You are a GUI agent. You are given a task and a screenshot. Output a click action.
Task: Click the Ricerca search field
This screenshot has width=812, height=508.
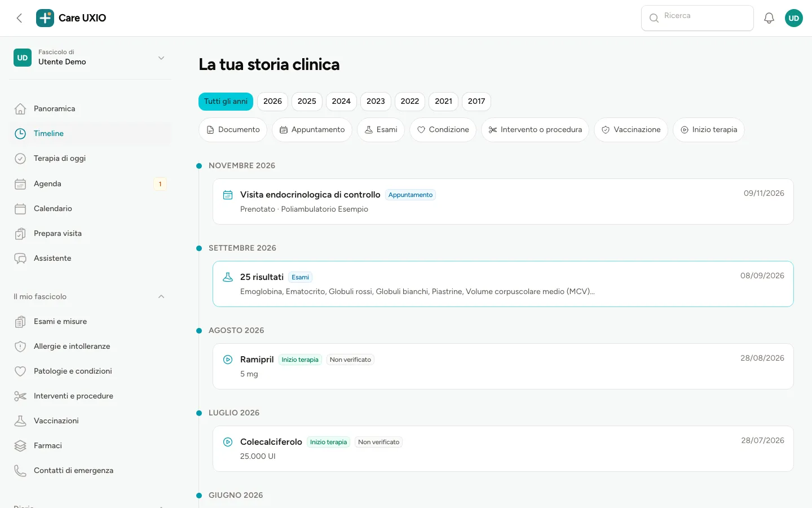(698, 18)
